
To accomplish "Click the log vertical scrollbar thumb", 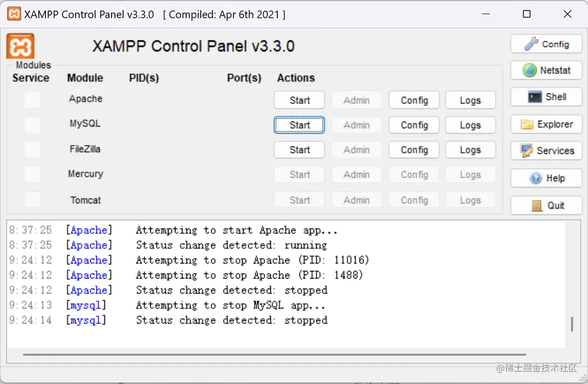I will (x=572, y=324).
